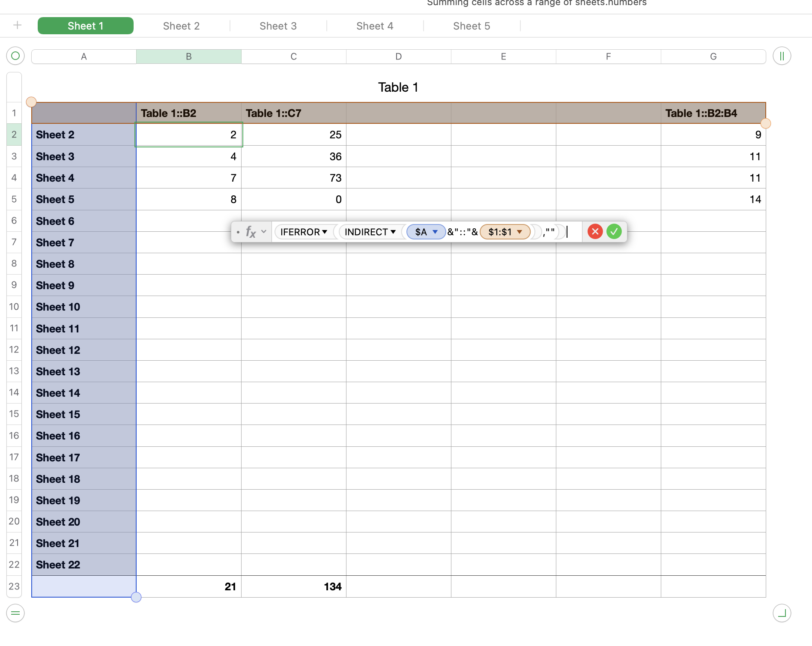This screenshot has height=646, width=812.
Task: Select column E header
Action: tap(504, 57)
